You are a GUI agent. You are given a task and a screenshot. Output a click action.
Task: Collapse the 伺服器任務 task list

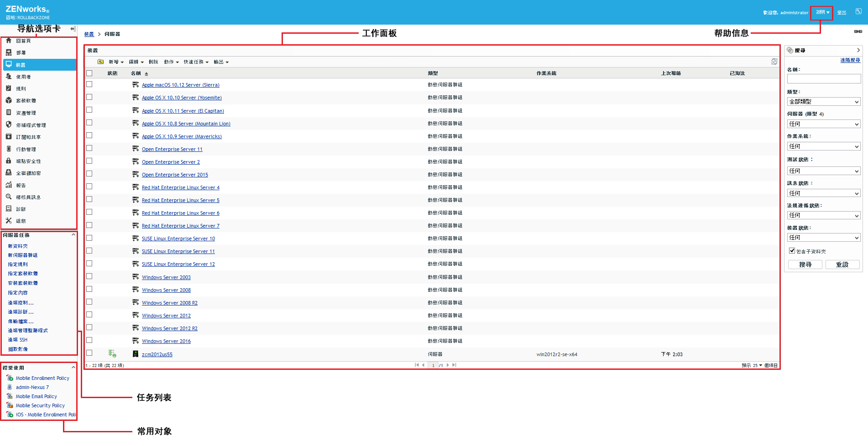tap(73, 235)
